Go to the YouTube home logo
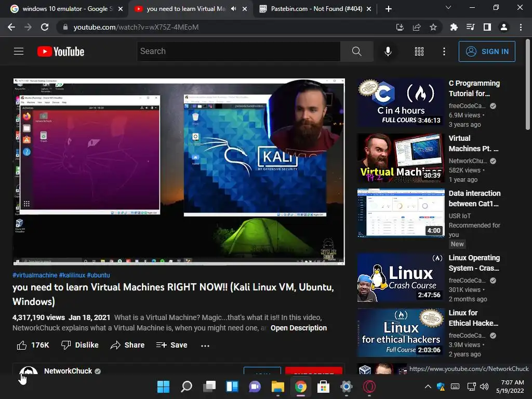The height and width of the screenshot is (399, 532). [x=60, y=51]
